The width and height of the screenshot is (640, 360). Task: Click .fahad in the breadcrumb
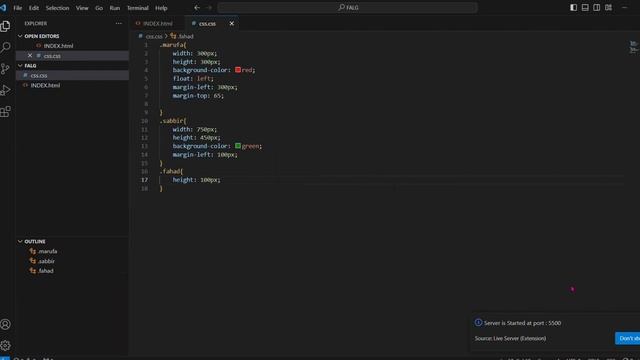(x=186, y=36)
